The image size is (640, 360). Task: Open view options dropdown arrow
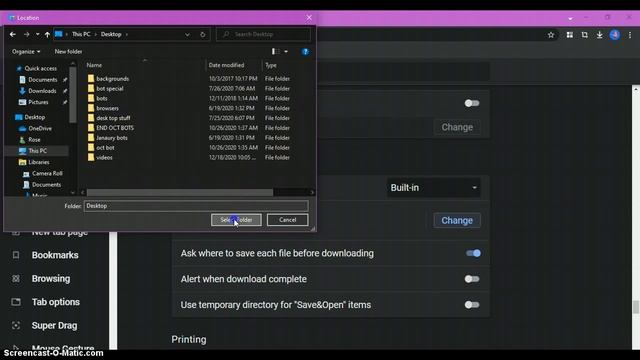pos(286,51)
